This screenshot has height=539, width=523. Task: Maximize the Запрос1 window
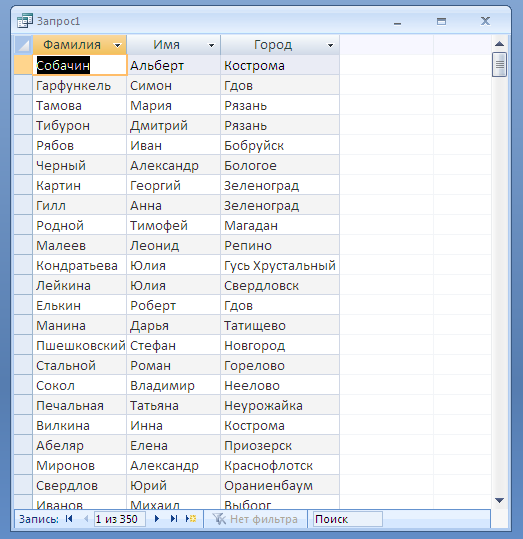442,21
